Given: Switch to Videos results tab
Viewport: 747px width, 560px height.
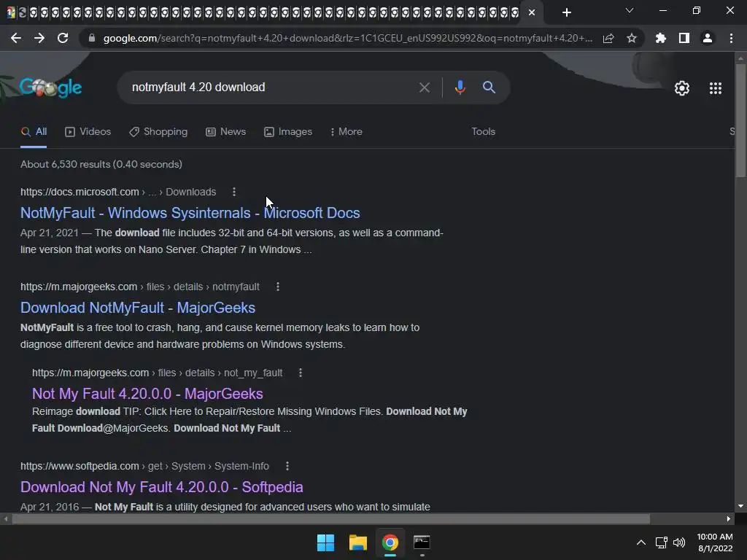Looking at the screenshot, I should 88,132.
